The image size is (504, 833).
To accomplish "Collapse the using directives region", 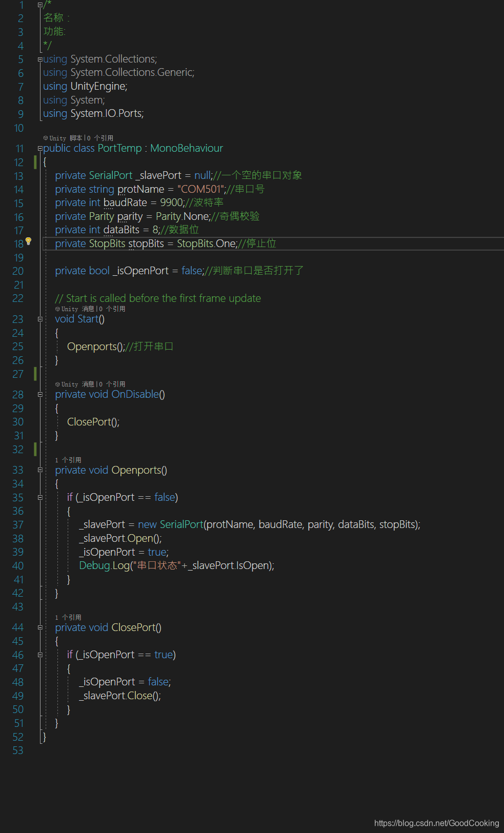I will tap(40, 59).
